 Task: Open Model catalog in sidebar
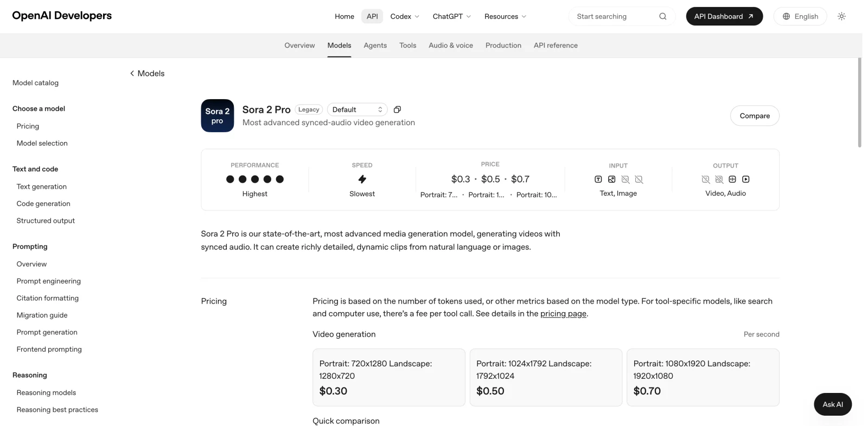pyautogui.click(x=35, y=83)
